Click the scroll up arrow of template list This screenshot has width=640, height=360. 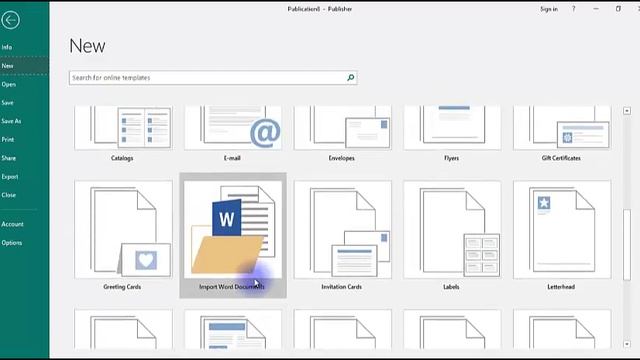point(627,111)
